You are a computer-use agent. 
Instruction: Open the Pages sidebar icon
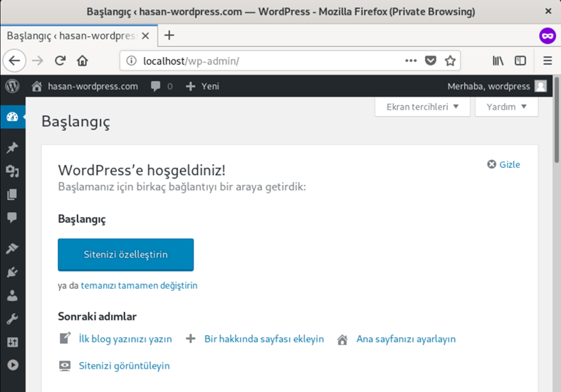[x=13, y=194]
